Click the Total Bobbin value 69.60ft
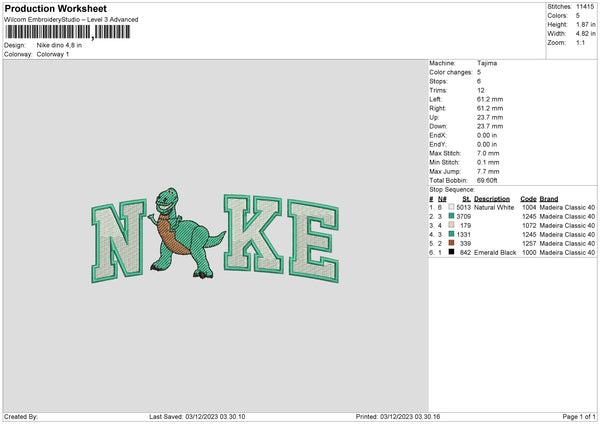This screenshot has width=600, height=424. click(x=487, y=180)
